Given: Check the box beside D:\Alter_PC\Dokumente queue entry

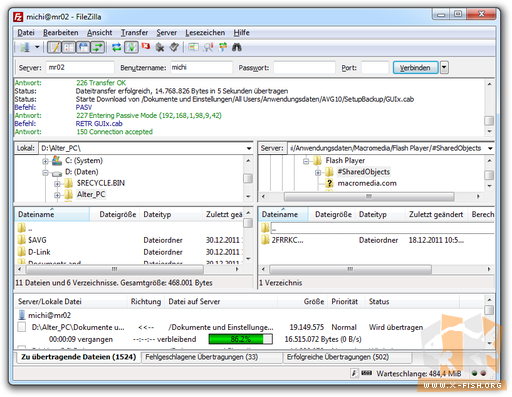Looking at the screenshot, I should point(22,327).
